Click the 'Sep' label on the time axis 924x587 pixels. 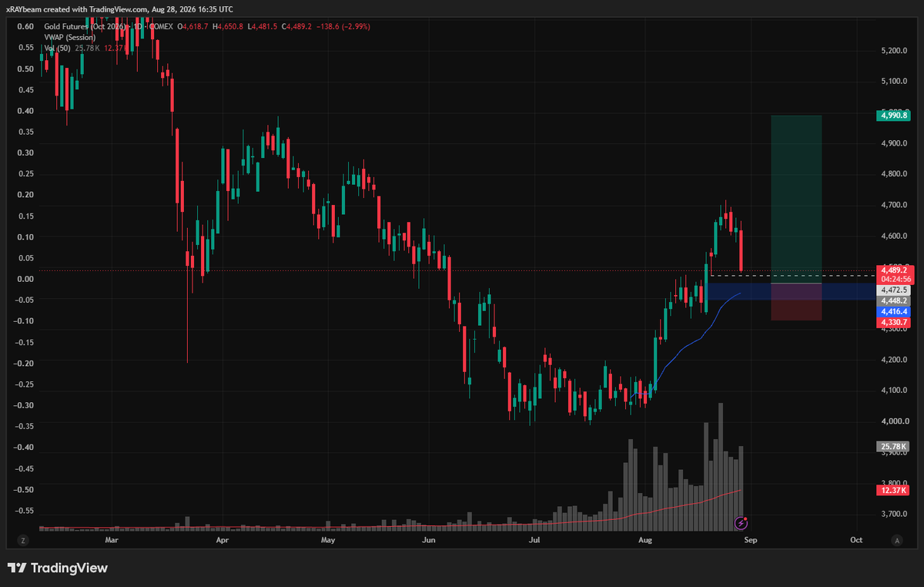(750, 541)
